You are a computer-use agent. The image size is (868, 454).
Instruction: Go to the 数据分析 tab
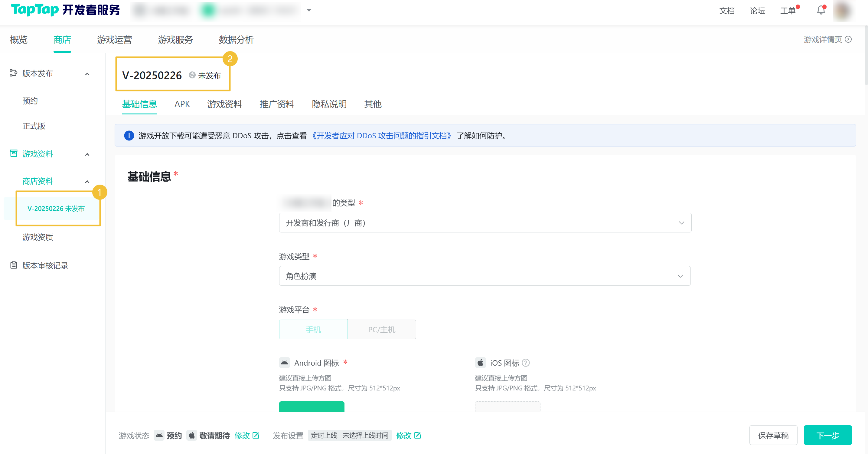tap(236, 39)
